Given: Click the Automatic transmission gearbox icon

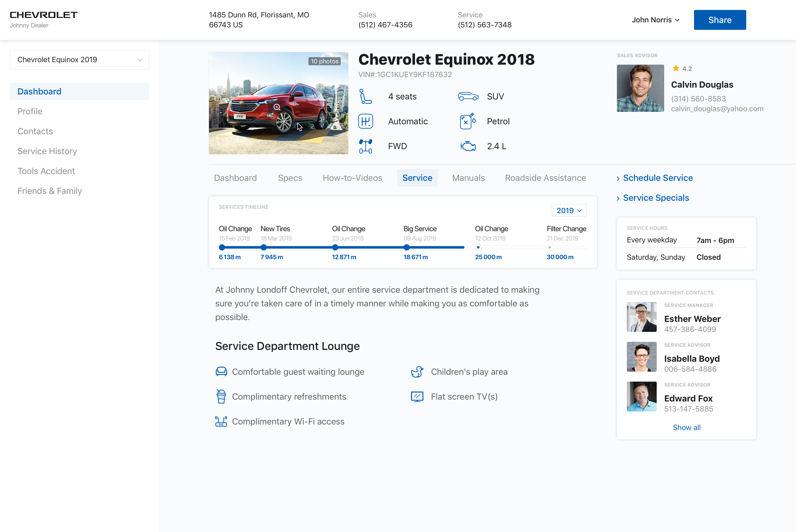Looking at the screenshot, I should click(366, 121).
